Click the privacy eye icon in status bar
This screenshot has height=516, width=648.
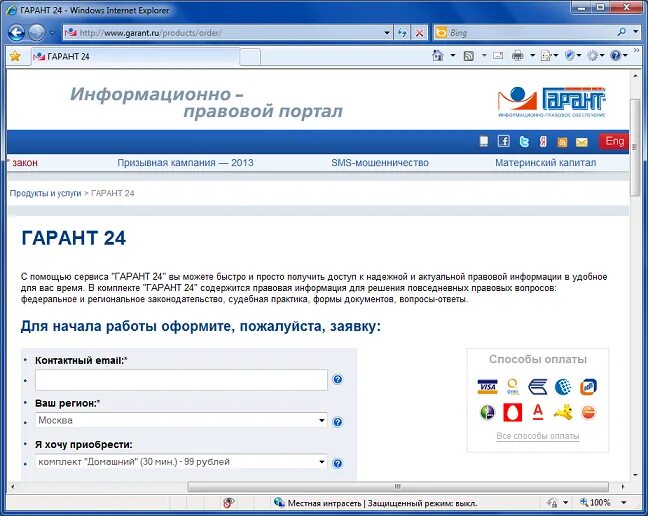click(x=228, y=503)
